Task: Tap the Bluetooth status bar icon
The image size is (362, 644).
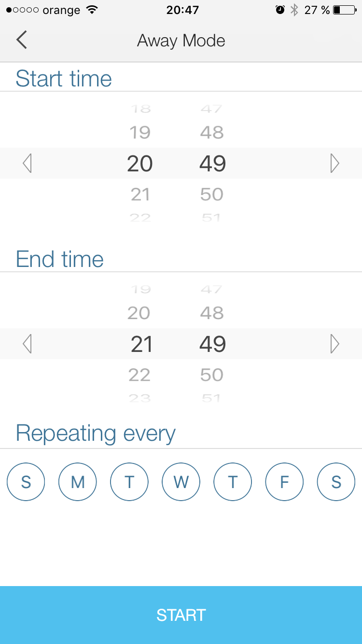Action: [294, 10]
